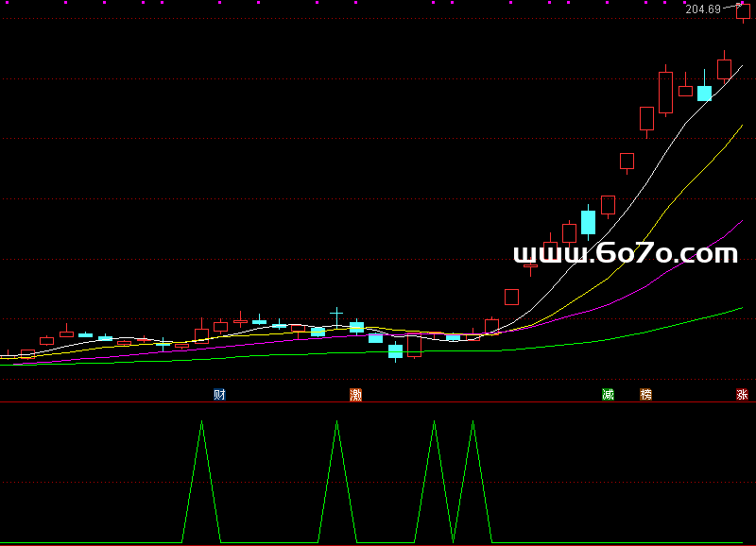
Task: Click the orange 激 event marker icon
Action: (x=356, y=394)
